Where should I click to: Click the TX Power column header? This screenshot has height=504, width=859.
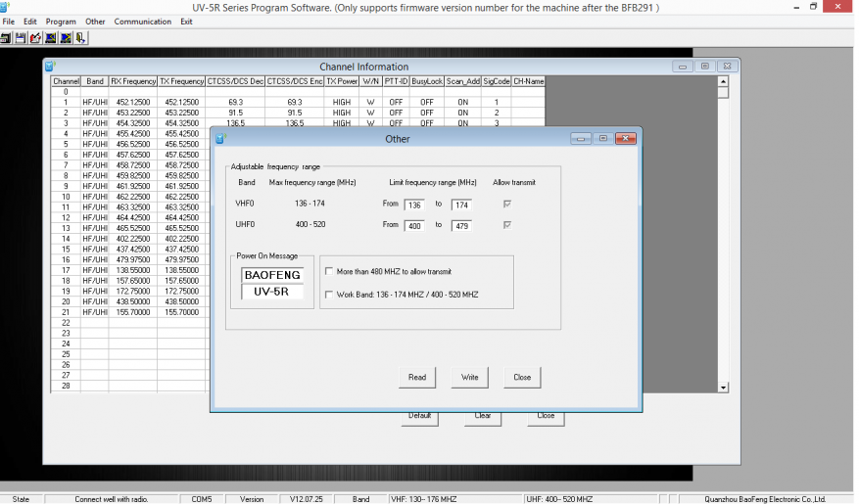coord(342,81)
